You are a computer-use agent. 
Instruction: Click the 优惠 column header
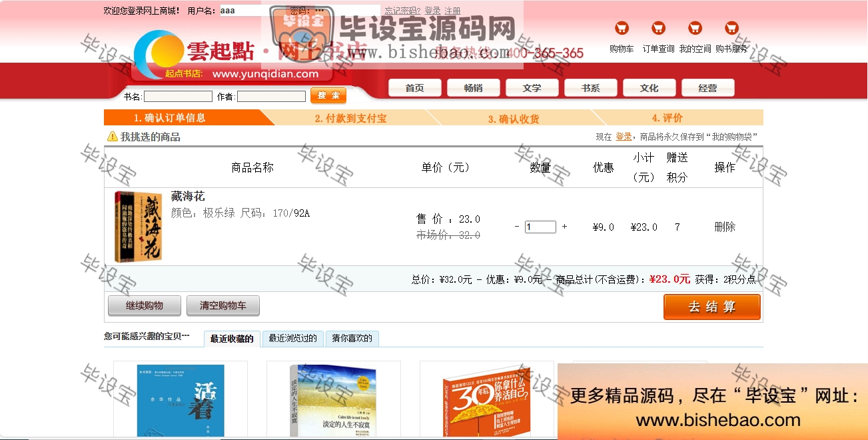coord(604,167)
